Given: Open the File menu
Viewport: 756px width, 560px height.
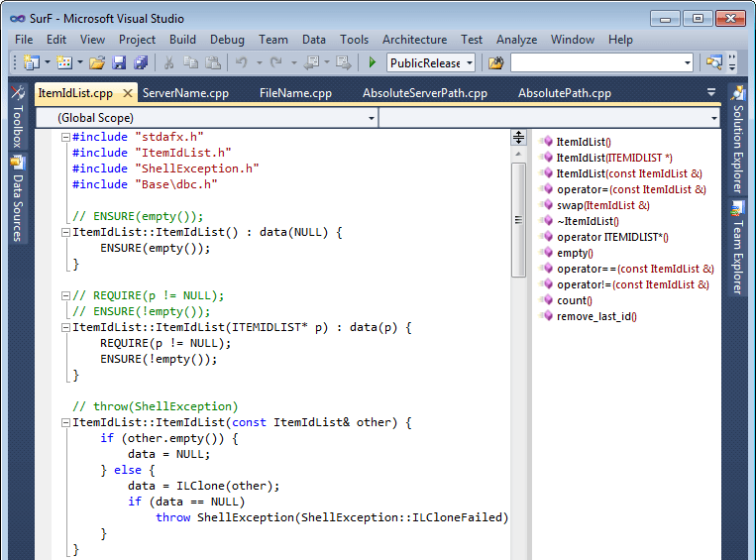Looking at the screenshot, I should click(x=24, y=40).
